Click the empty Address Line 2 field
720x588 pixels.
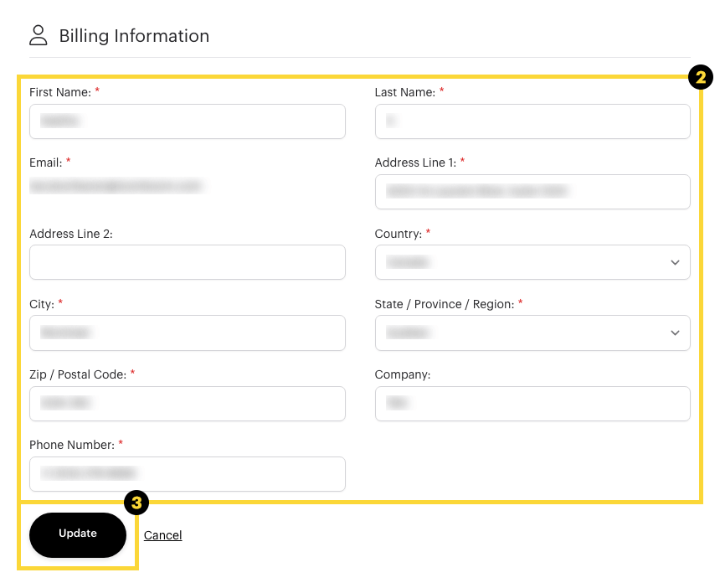tap(187, 262)
